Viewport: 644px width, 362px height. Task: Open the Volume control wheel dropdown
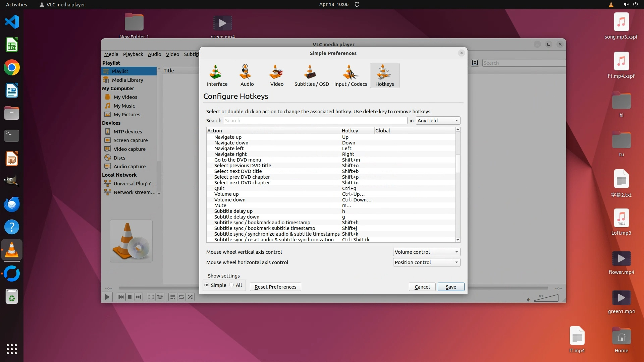click(426, 252)
